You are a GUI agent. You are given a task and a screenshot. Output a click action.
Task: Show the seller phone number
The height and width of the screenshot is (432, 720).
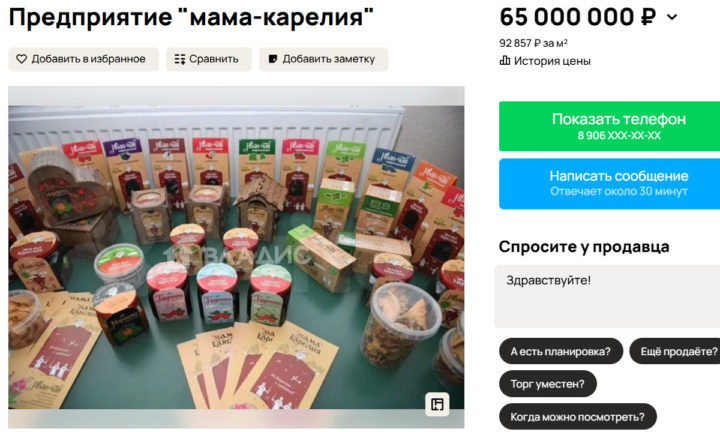click(x=609, y=126)
